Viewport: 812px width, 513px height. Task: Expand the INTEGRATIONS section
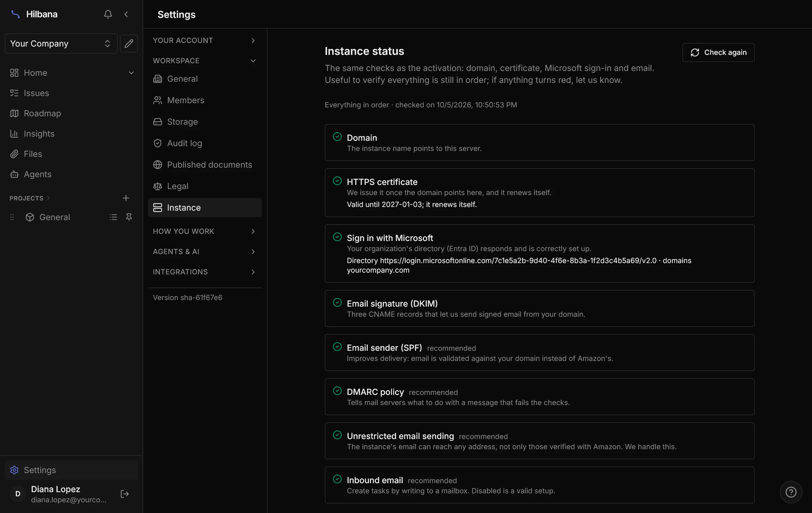tap(205, 272)
